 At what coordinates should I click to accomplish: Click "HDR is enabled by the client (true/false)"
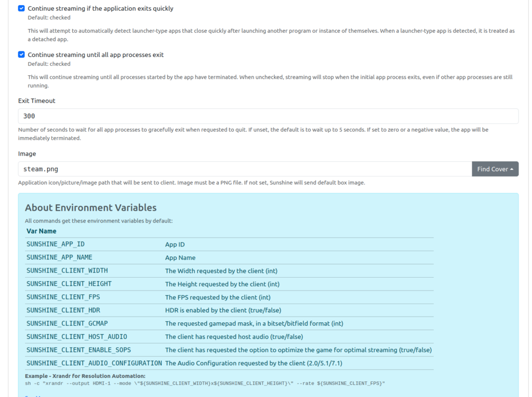[x=223, y=310]
